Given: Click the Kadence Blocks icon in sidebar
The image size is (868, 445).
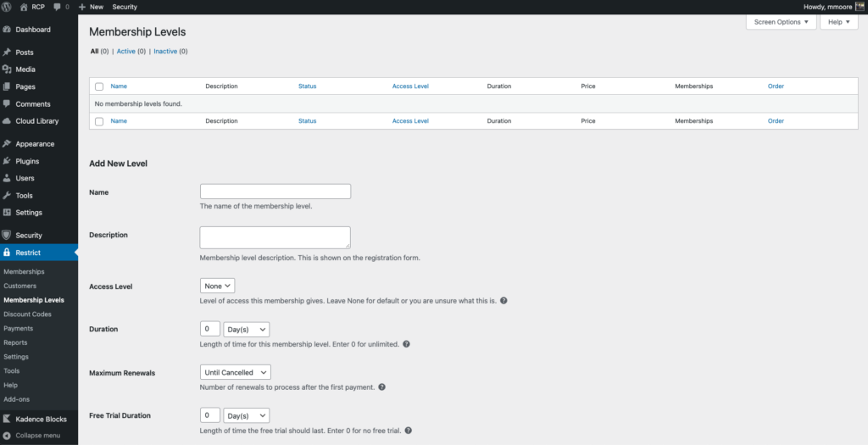Looking at the screenshot, I should (7, 419).
